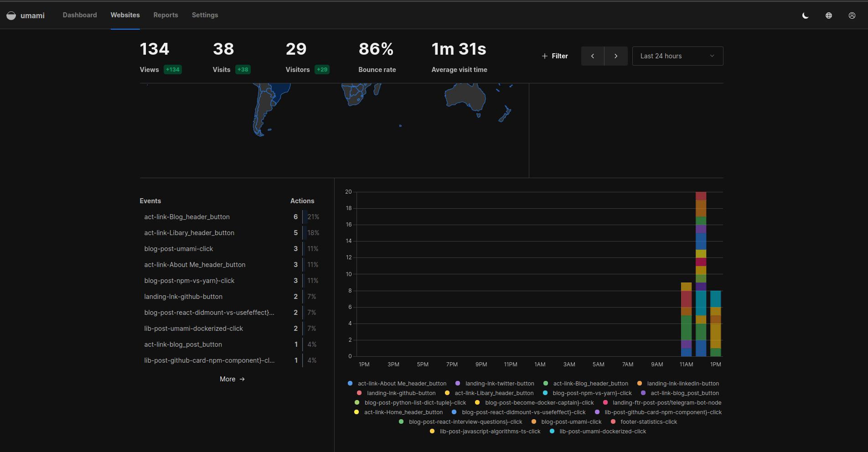Click the umami logo icon
868x452 pixels.
coord(11,15)
